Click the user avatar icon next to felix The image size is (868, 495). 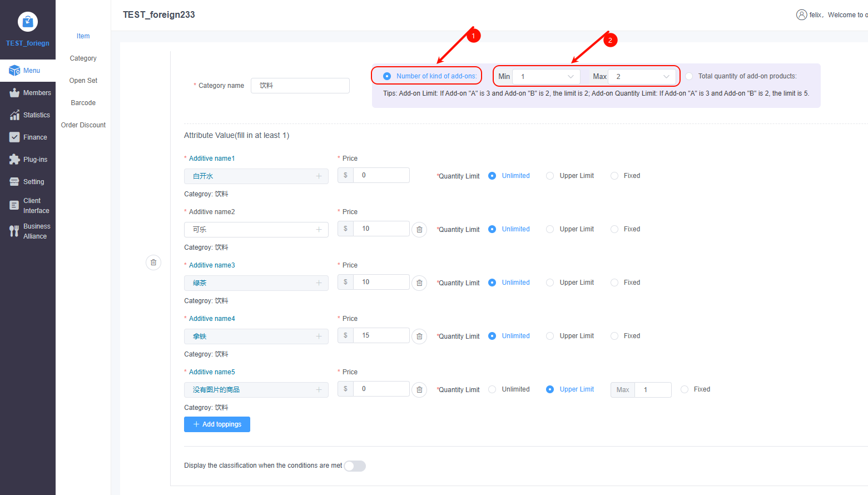click(801, 15)
